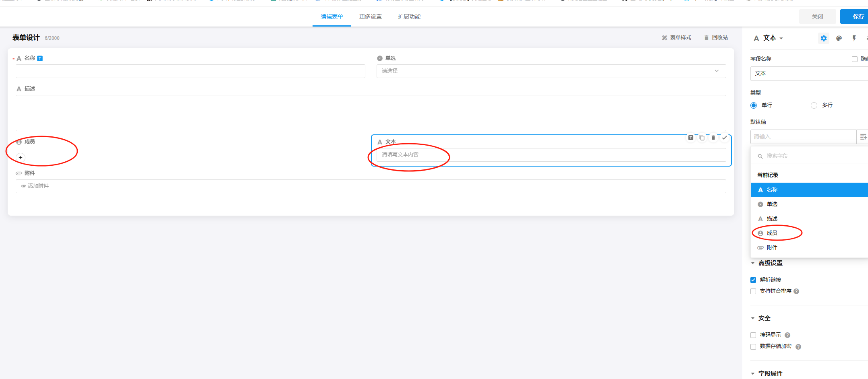Collapse the 高级设置 section
Viewport: 868px width, 379px height.
pyautogui.click(x=753, y=263)
